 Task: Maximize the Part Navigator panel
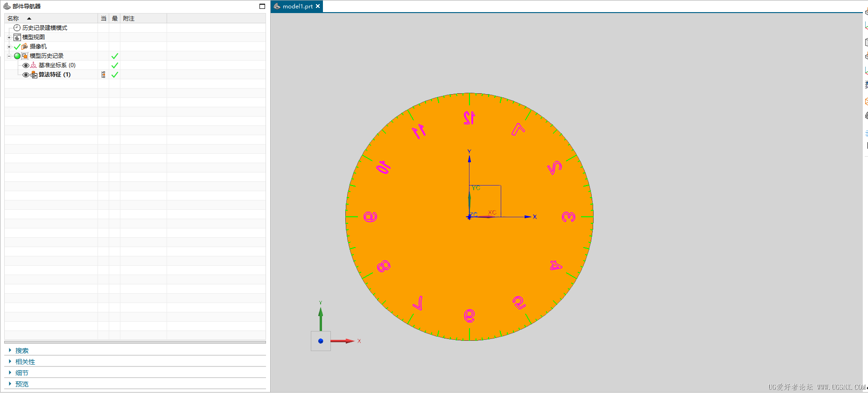coord(262,6)
